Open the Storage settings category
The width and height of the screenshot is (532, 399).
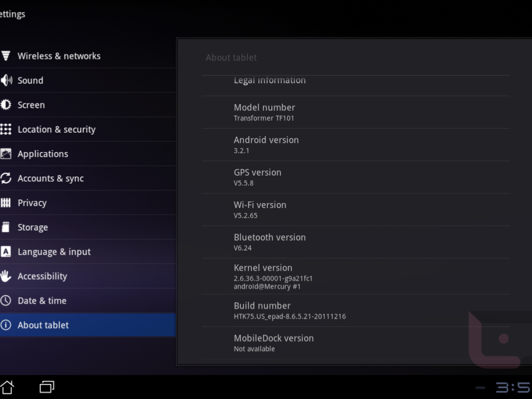33,227
